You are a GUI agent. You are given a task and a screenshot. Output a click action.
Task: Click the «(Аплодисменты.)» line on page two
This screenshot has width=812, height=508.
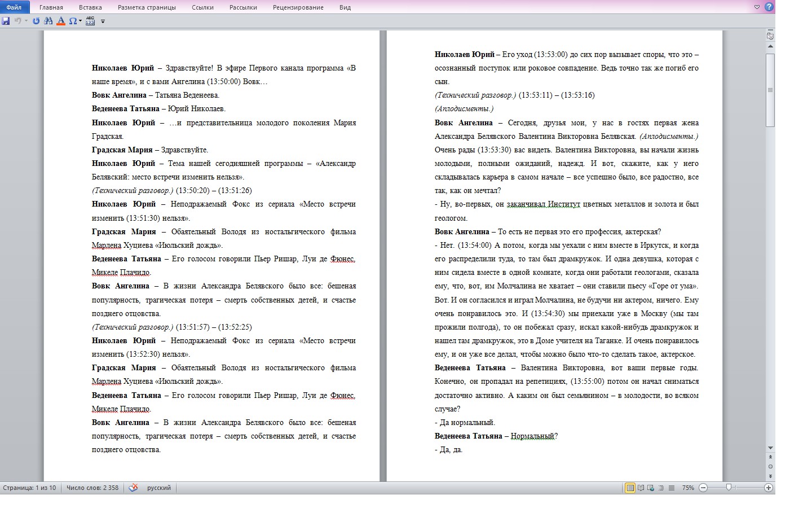[464, 109]
